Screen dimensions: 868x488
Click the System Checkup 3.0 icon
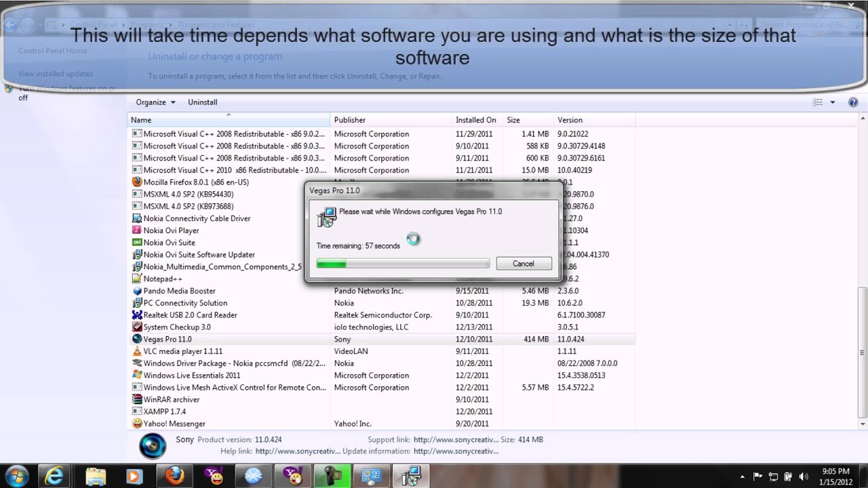pyautogui.click(x=137, y=327)
